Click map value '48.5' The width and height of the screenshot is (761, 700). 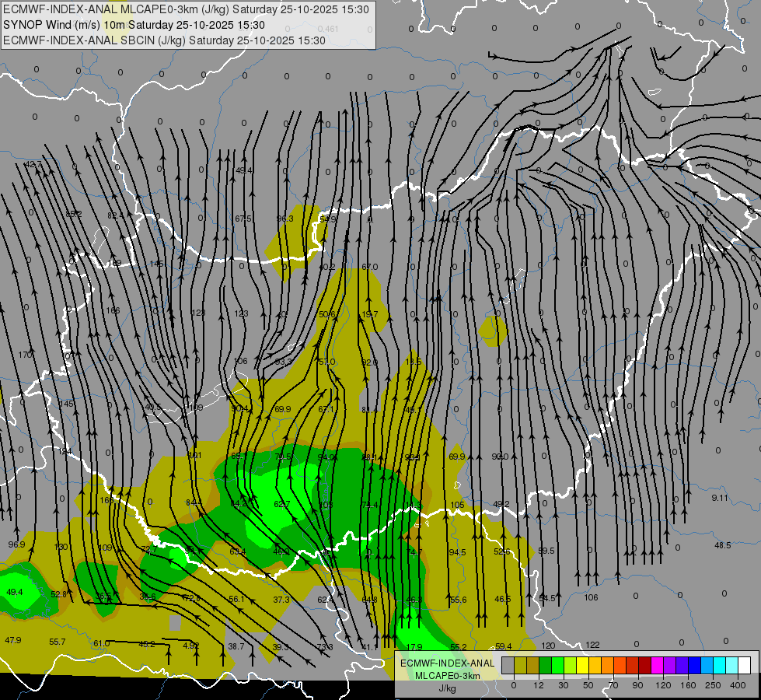pyautogui.click(x=723, y=545)
